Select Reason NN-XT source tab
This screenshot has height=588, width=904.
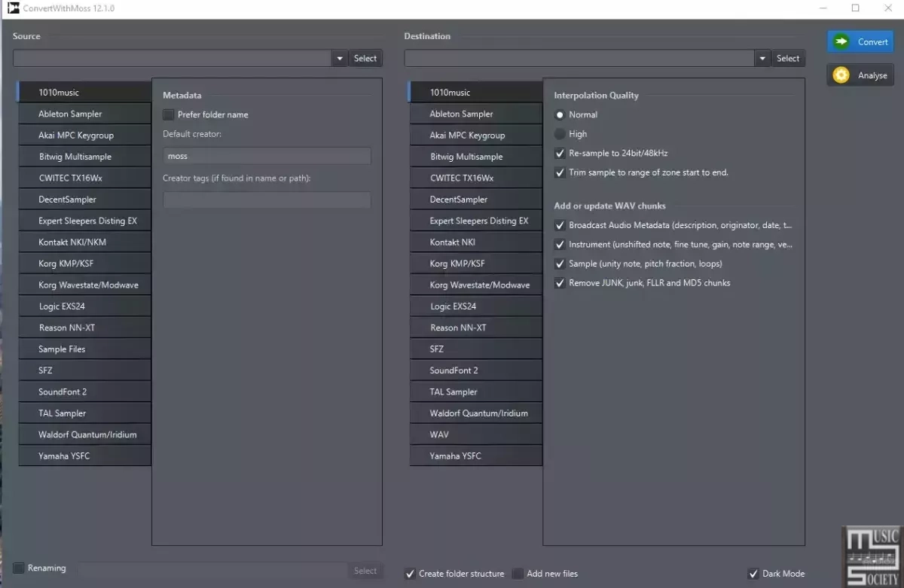click(x=84, y=328)
